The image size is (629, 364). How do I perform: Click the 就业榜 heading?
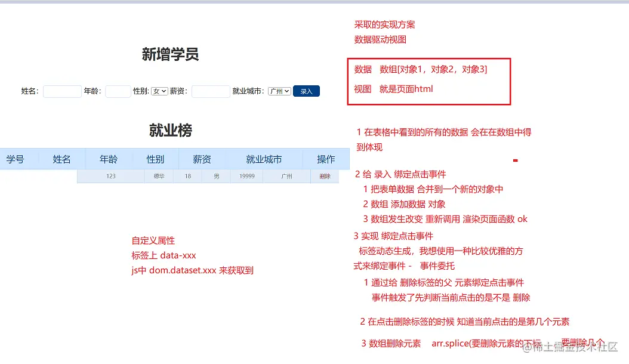[171, 130]
